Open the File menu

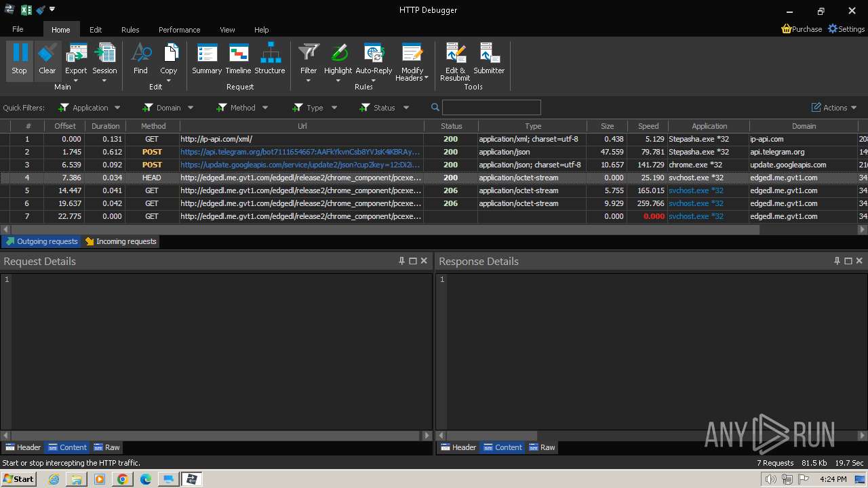coord(18,30)
